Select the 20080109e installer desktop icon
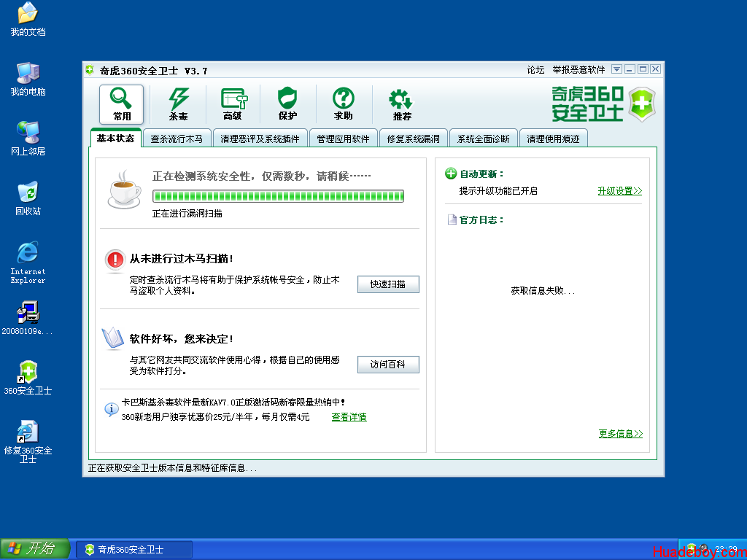The width and height of the screenshot is (747, 560). (x=28, y=318)
